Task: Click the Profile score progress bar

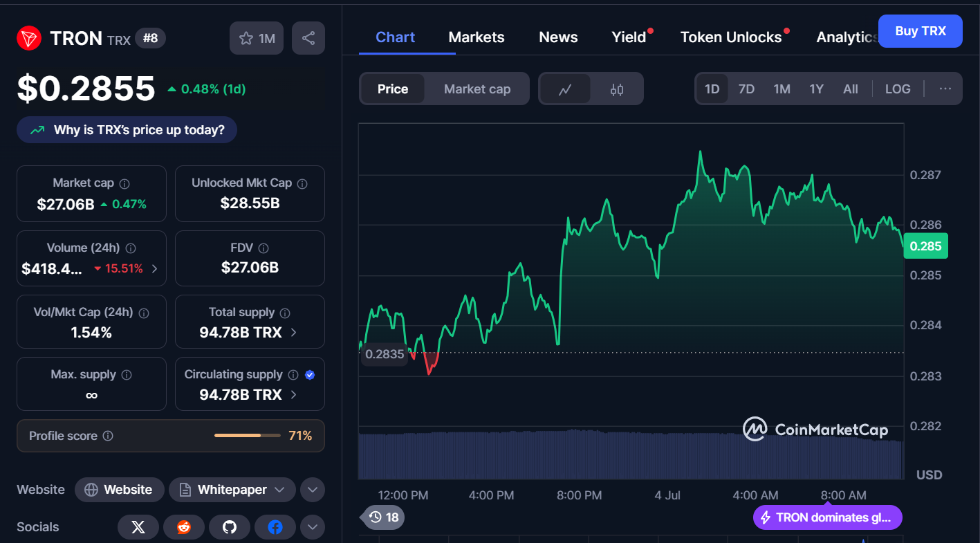Action: [248, 436]
